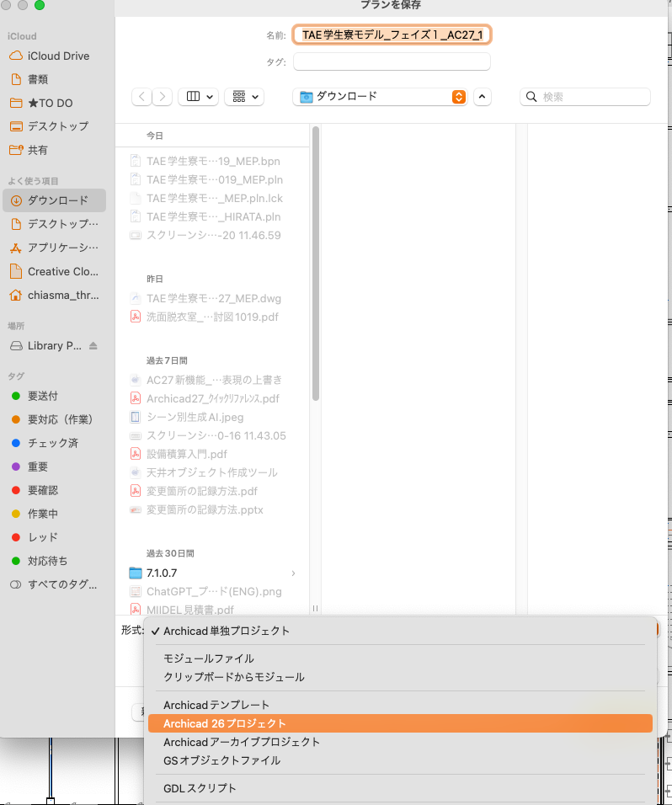Select デスクトップ under iCloud section
This screenshot has width=672, height=805.
54,126
